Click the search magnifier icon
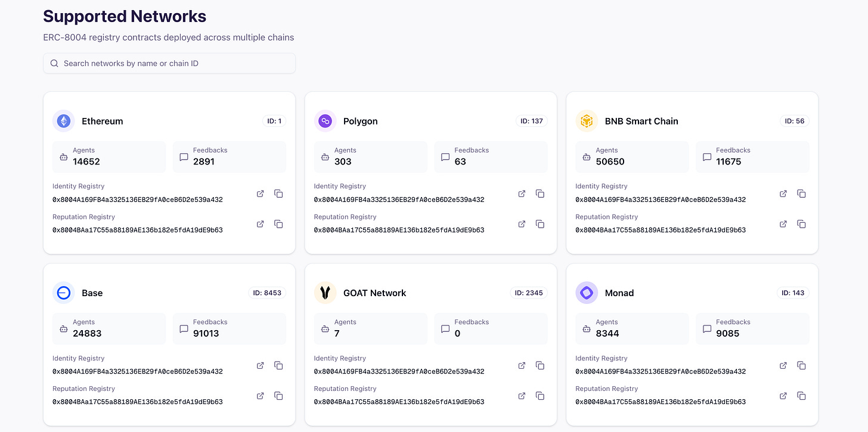This screenshot has width=868, height=432. 54,63
